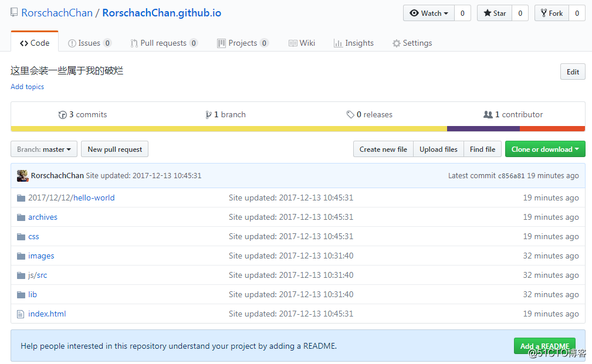The height and width of the screenshot is (364, 592).
Task: Open the 2017/12/12/hello-world folder
Action: click(x=72, y=198)
